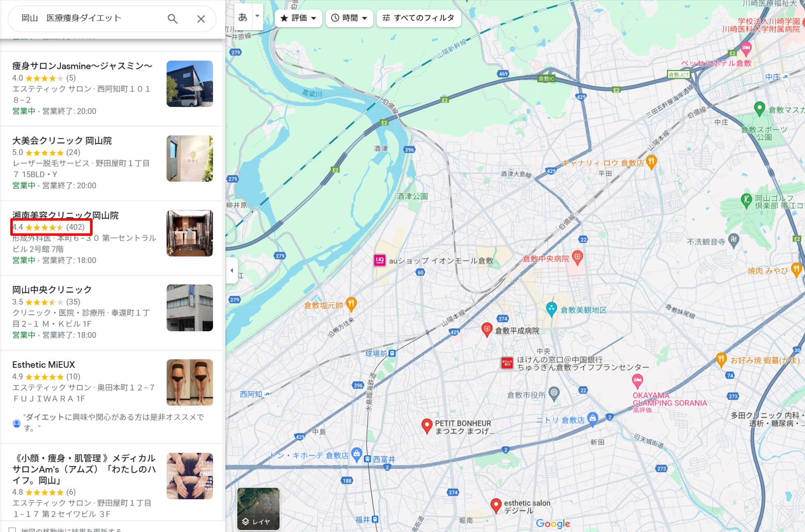Image resolution: width=805 pixels, height=532 pixels.
Task: Clear the search with the X icon
Action: (x=201, y=18)
